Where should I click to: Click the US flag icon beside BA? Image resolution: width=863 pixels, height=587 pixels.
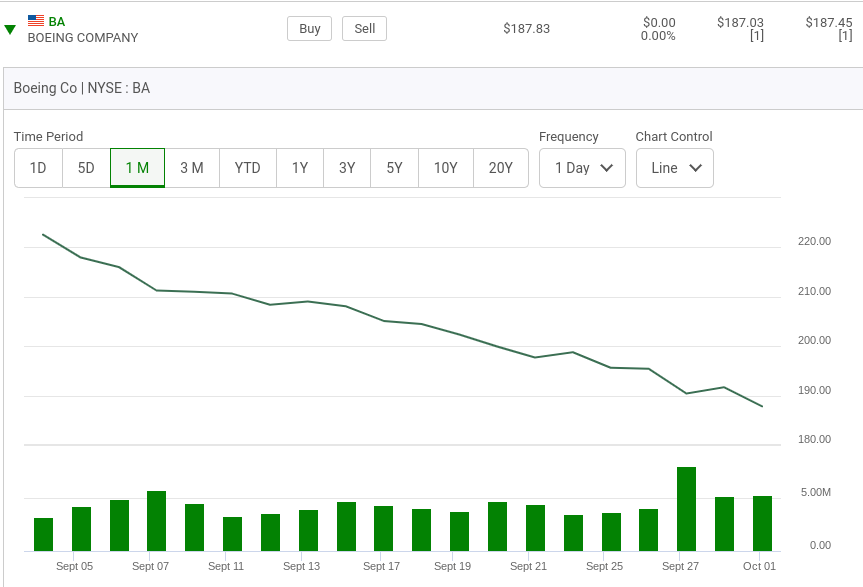click(36, 21)
